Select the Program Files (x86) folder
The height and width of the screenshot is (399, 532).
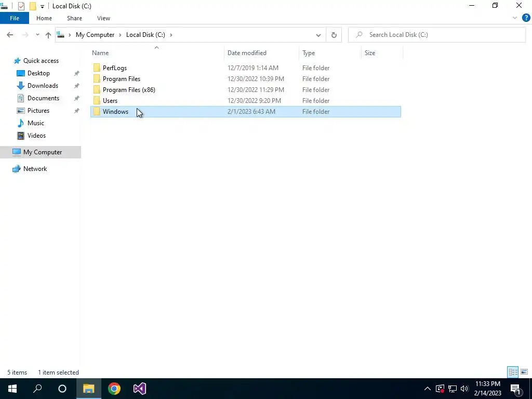coord(129,89)
